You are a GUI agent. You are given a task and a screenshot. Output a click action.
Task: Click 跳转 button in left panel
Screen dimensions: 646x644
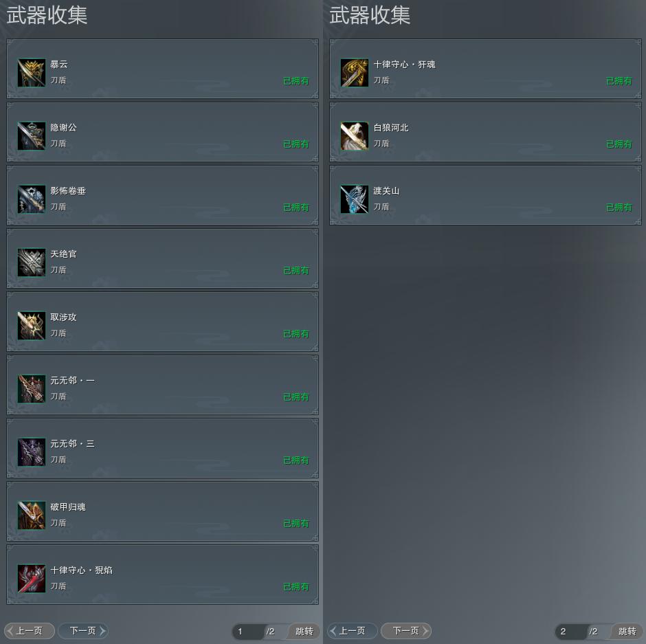click(x=304, y=631)
